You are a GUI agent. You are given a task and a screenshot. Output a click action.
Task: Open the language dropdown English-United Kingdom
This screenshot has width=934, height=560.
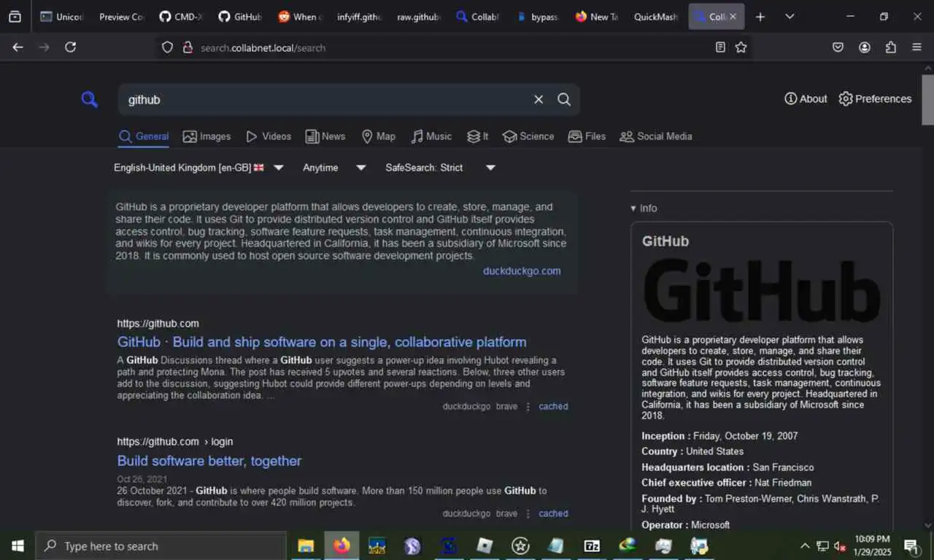tap(198, 168)
